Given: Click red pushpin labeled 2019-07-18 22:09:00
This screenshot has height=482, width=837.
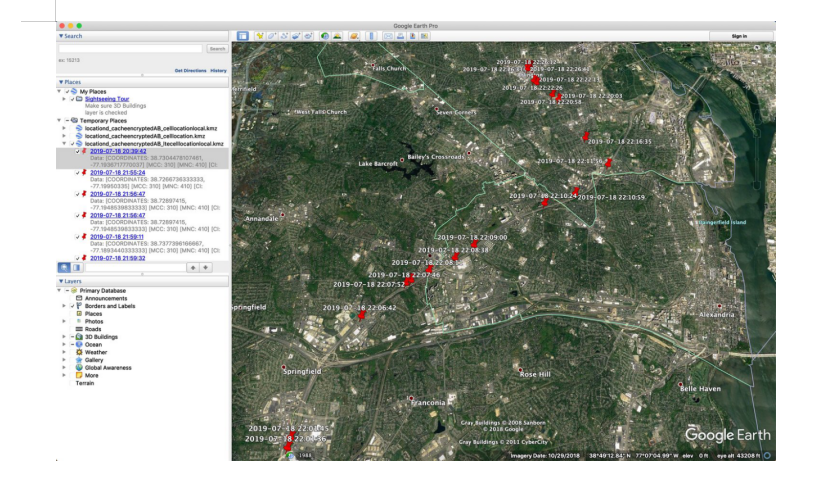Looking at the screenshot, I should click(x=474, y=244).
